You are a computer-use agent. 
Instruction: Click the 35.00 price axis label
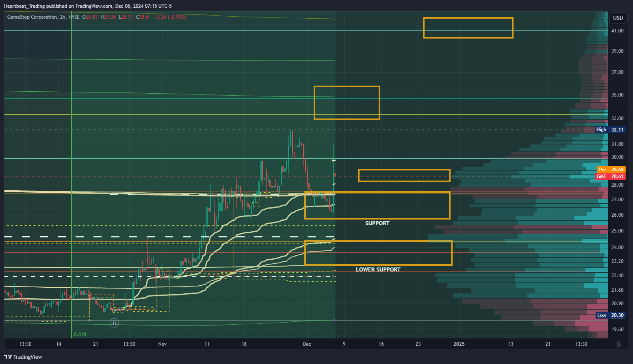click(x=618, y=95)
